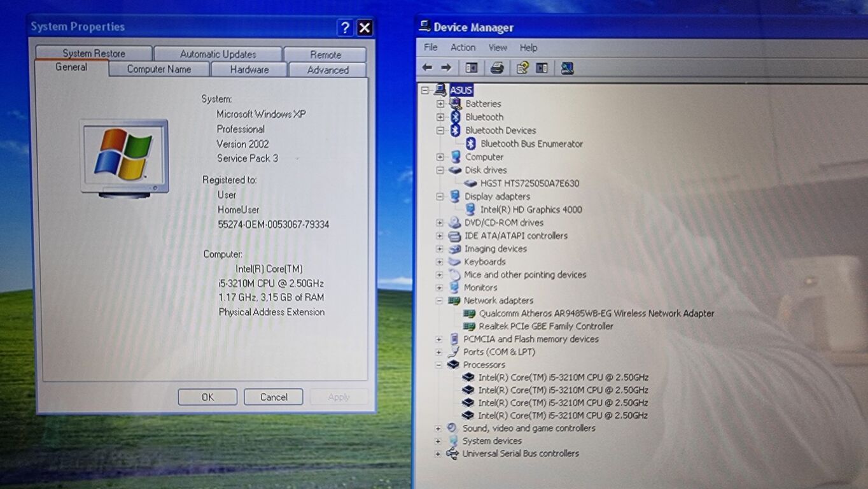Click the Mice and other pointing devices icon
The width and height of the screenshot is (868, 489).
point(454,275)
